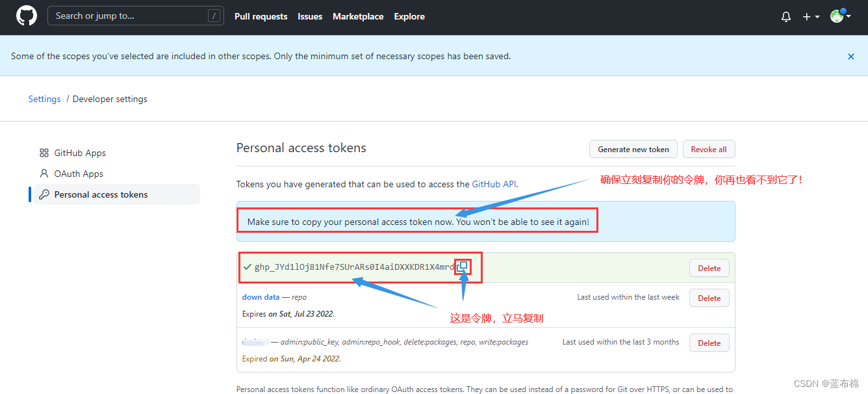Click 'Expired on Sun, Apr 24 2022' text
The image size is (868, 394).
[x=291, y=358]
